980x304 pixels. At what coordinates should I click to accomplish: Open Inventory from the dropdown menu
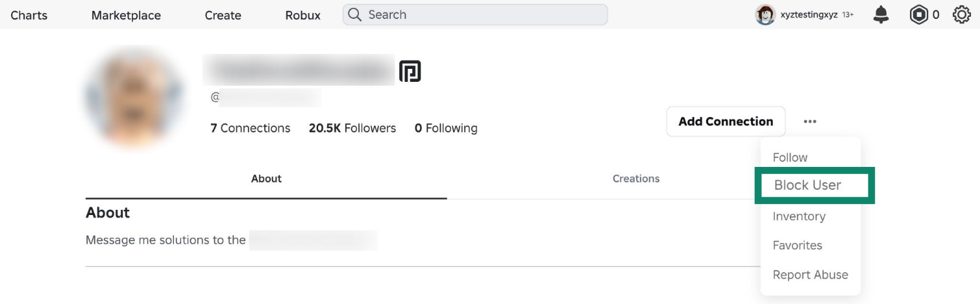[799, 216]
